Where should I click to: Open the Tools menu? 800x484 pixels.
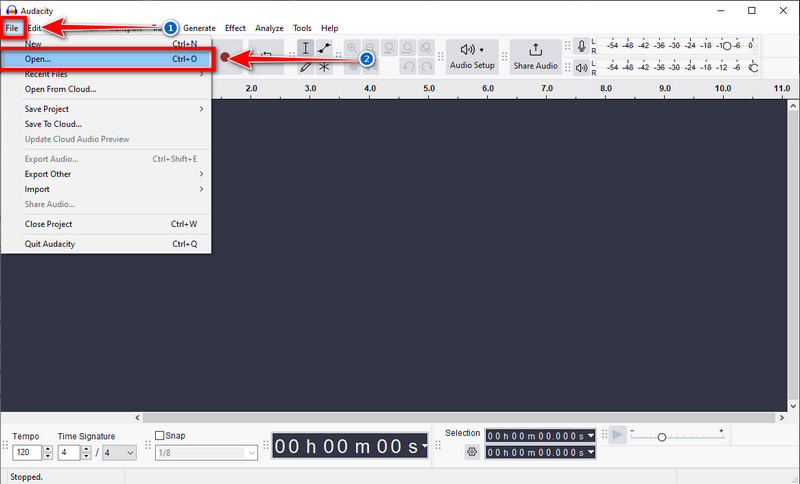coord(302,28)
